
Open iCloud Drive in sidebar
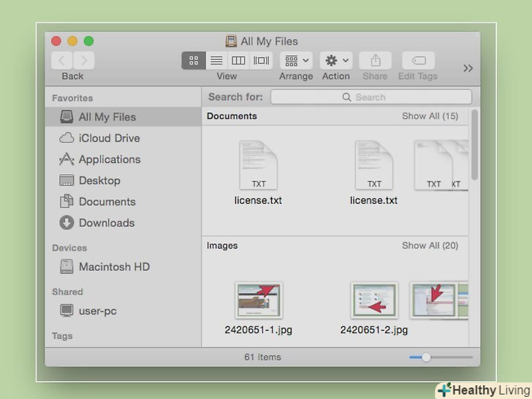tap(109, 138)
